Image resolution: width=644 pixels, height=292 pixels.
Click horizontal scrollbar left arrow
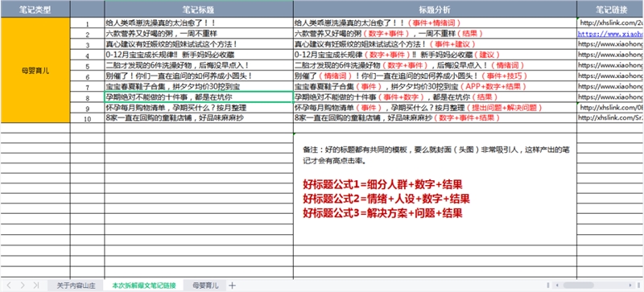[557, 285]
